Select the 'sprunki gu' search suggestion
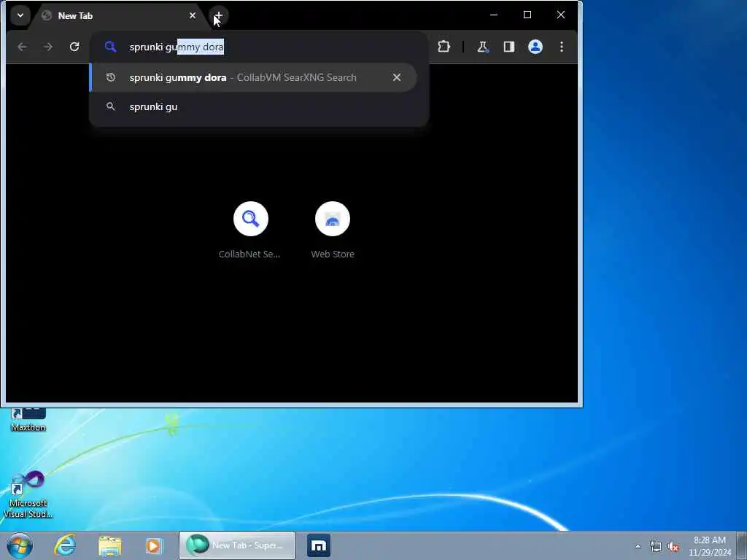The height and width of the screenshot is (560, 747). point(253,106)
